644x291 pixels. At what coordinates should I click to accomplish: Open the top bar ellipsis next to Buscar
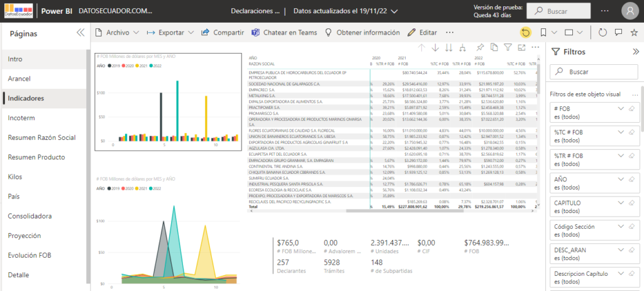coord(604,11)
